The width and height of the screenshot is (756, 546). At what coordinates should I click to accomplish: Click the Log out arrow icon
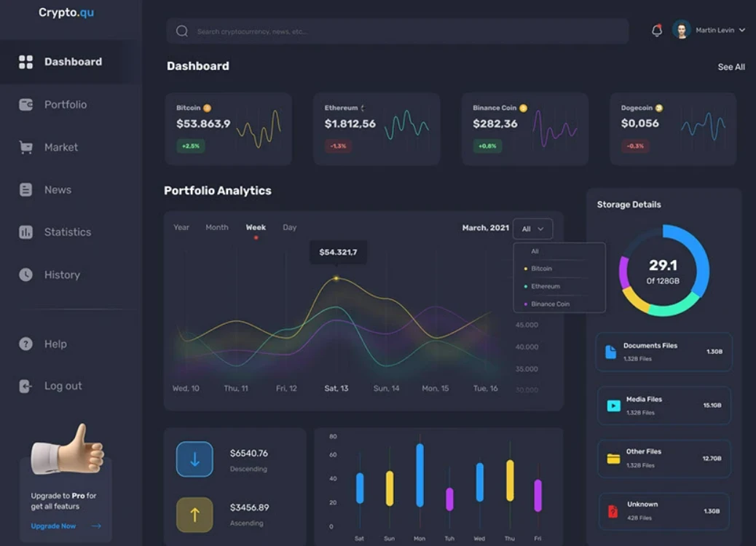pos(25,386)
